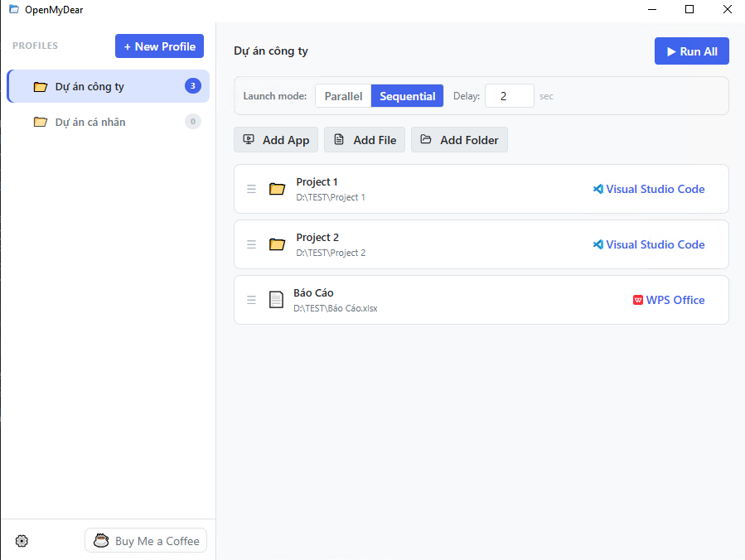Click the folder icon on Add Folder
Screen dimensions: 745x560
pyautogui.click(x=426, y=139)
